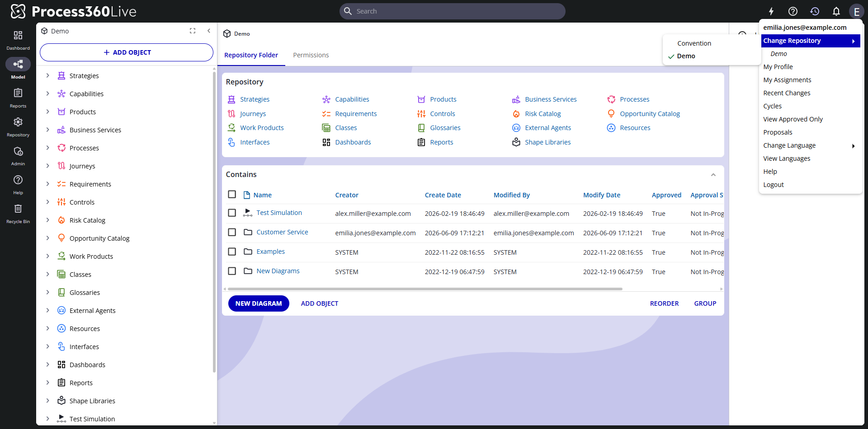This screenshot has width=868, height=429.
Task: Click the Customer Service folder icon
Action: coord(248,232)
